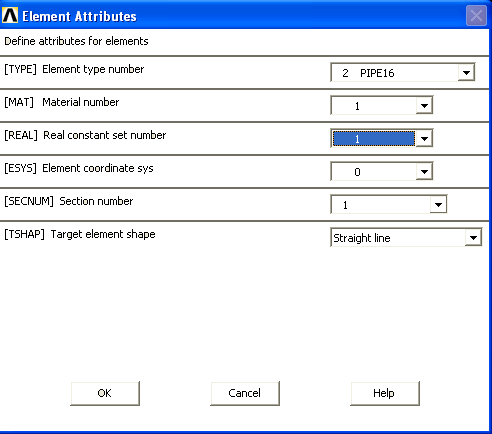Open the Element type number dropdown arrow
This screenshot has height=434, width=492.
466,72
